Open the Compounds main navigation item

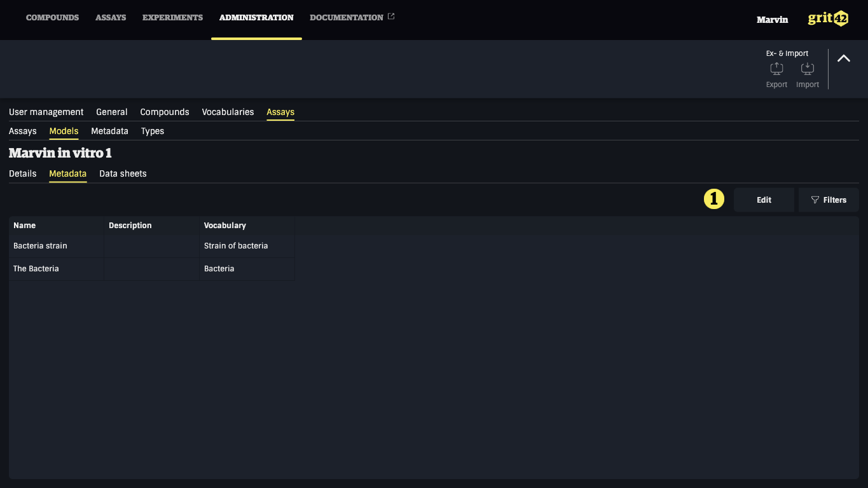click(x=52, y=18)
